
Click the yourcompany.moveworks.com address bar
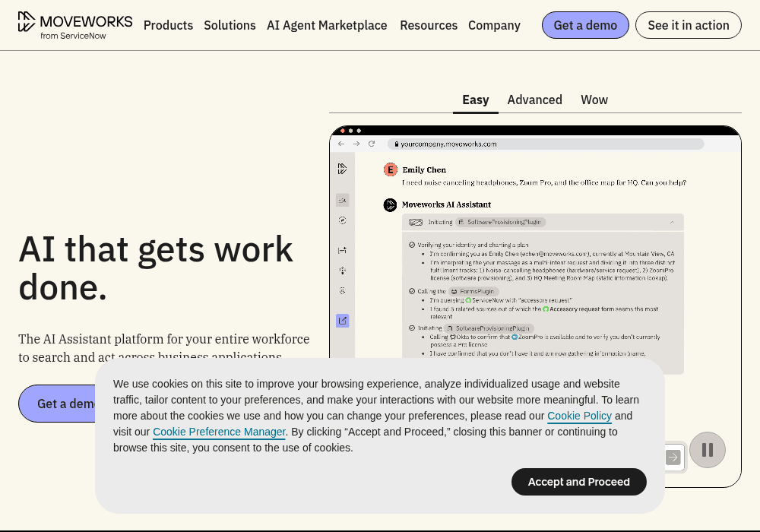click(545, 144)
